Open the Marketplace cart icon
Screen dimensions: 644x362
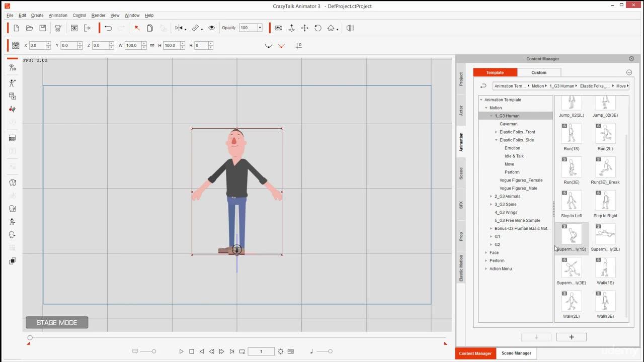pos(58,28)
